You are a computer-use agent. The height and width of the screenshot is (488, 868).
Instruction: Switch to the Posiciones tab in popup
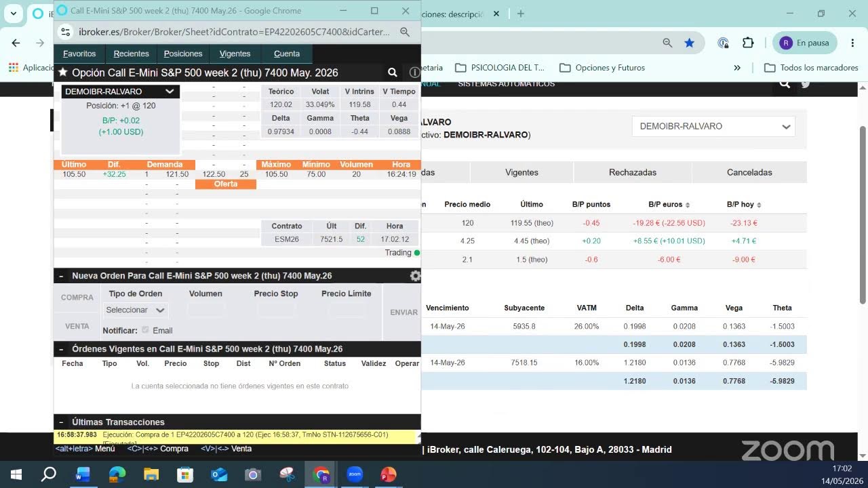pyautogui.click(x=183, y=54)
